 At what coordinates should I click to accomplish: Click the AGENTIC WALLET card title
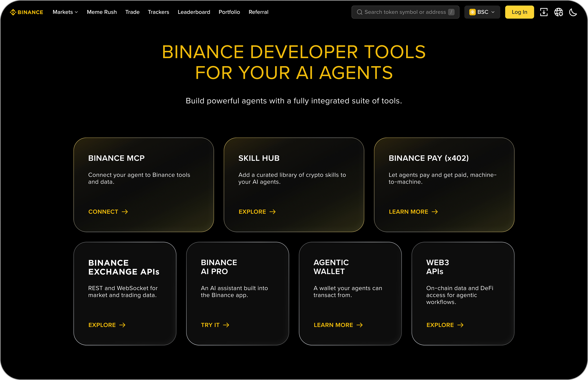pos(331,267)
